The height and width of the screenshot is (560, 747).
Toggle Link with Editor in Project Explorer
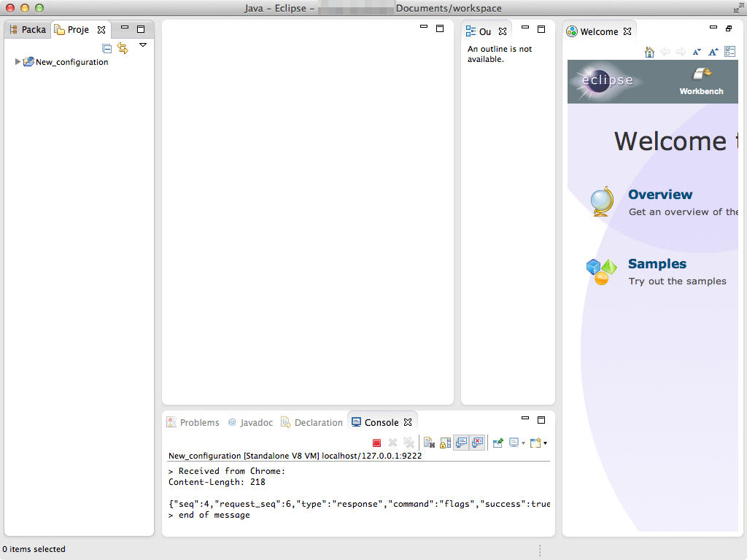(123, 48)
